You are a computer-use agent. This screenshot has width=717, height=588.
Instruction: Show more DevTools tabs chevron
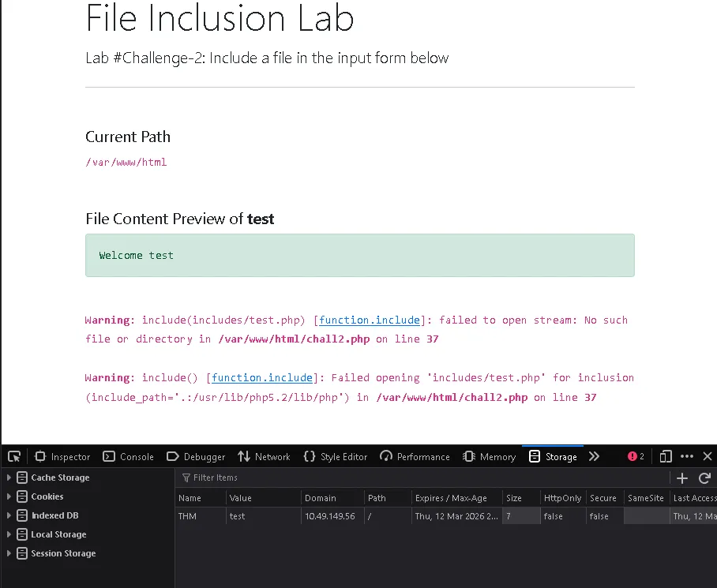pos(595,456)
